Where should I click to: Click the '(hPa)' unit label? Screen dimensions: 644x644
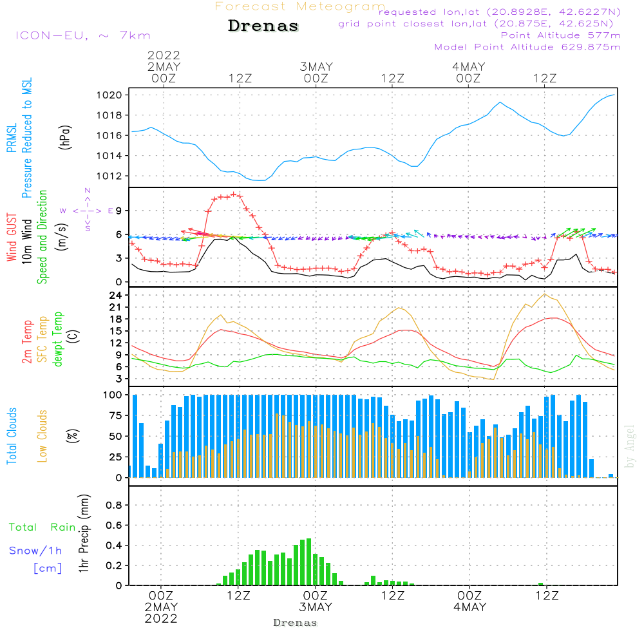[x=65, y=137]
